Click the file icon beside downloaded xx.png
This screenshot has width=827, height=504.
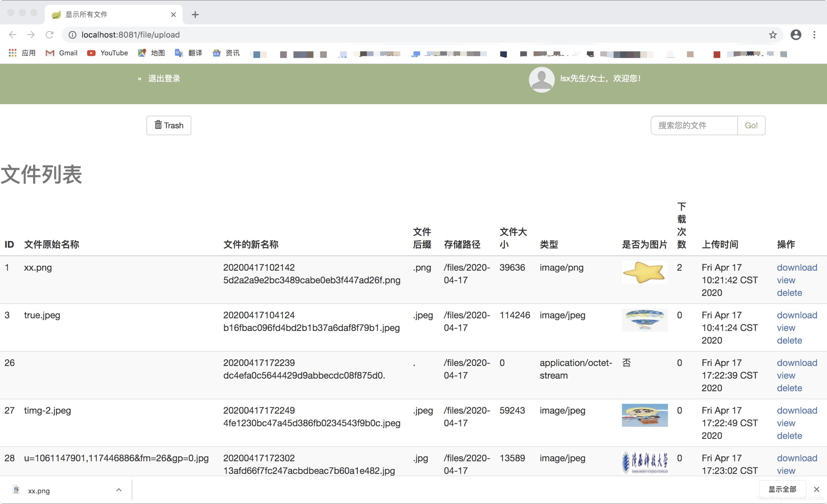(x=16, y=490)
